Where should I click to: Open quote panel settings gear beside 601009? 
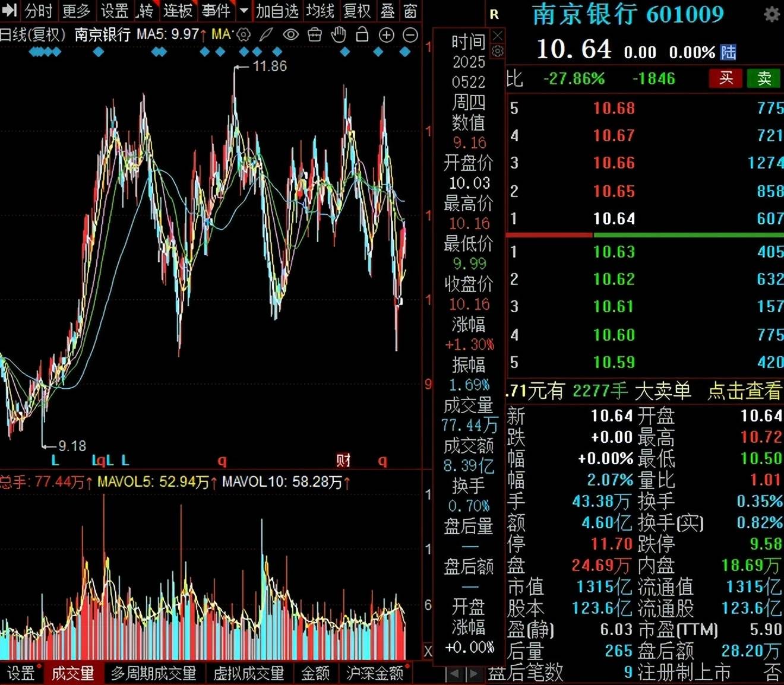pyautogui.click(x=772, y=14)
